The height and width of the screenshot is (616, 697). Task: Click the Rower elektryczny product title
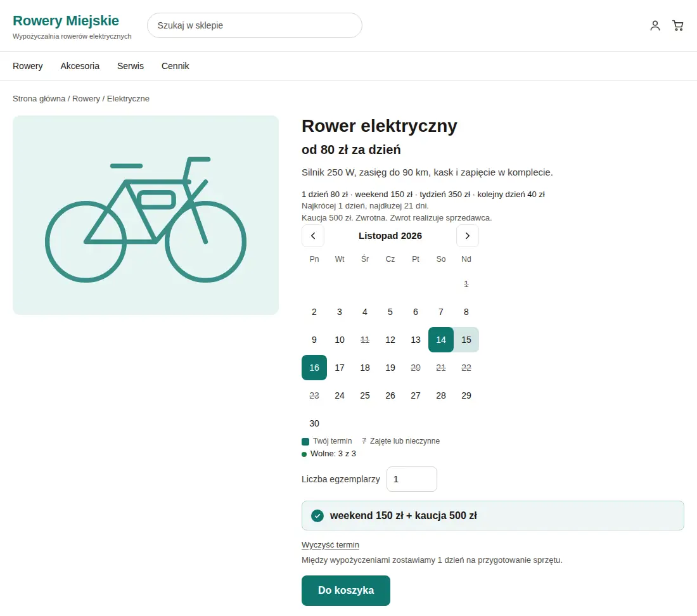click(x=379, y=126)
